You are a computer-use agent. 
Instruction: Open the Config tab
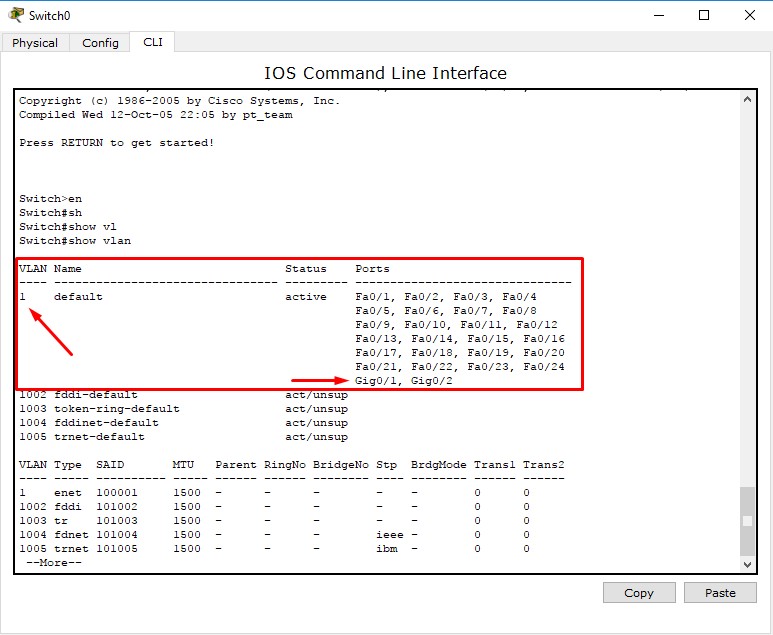coord(100,43)
